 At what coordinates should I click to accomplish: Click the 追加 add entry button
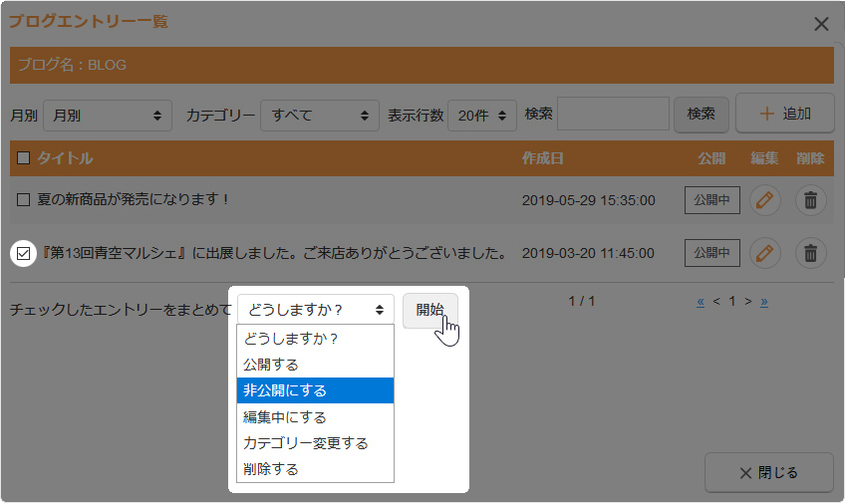click(784, 114)
